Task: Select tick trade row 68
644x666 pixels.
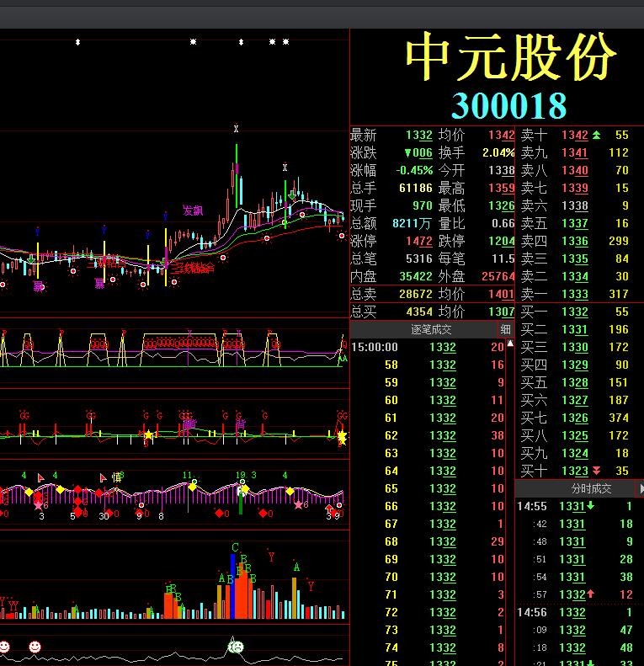Action: 428,542
